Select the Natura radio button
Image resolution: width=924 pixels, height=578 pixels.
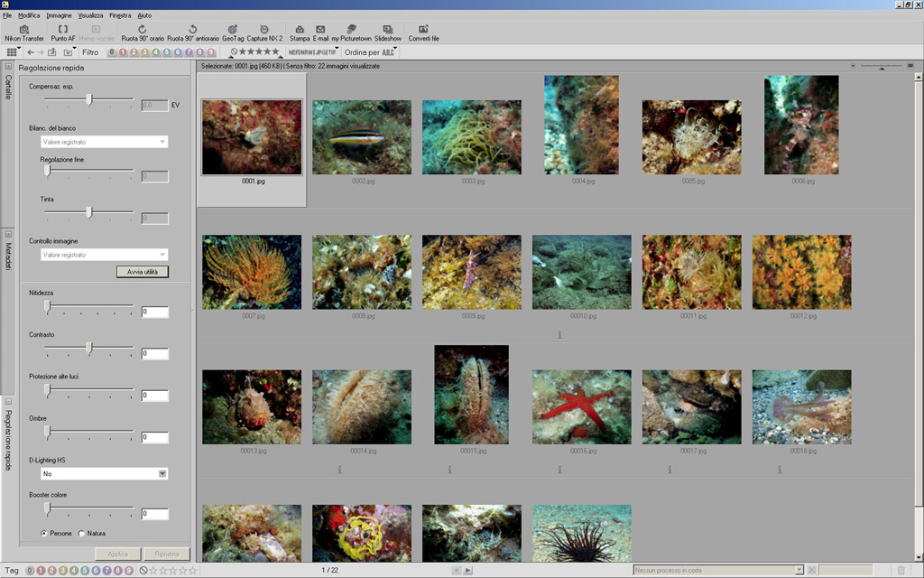coord(82,533)
